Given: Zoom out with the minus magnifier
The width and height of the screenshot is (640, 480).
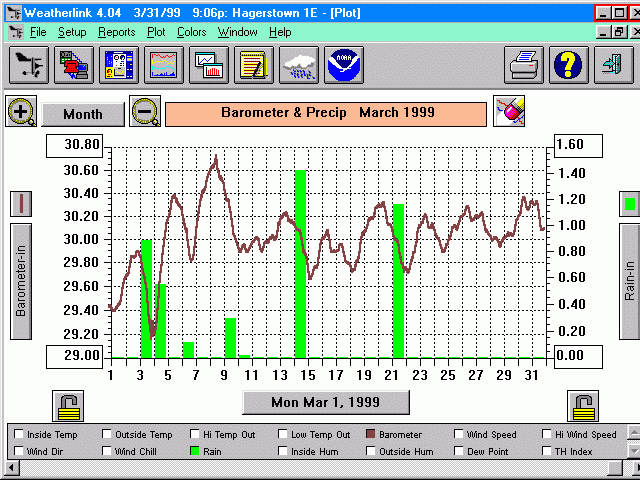Looking at the screenshot, I should pyautogui.click(x=145, y=111).
